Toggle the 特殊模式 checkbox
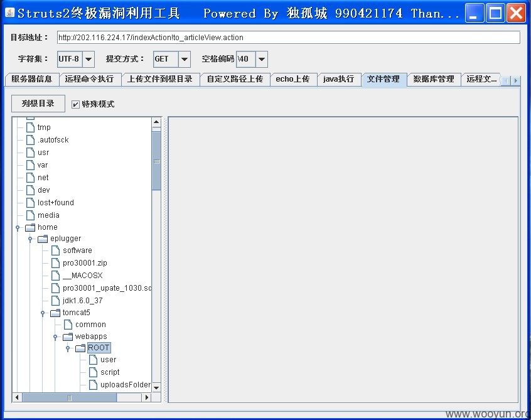This screenshot has width=531, height=420. (75, 104)
